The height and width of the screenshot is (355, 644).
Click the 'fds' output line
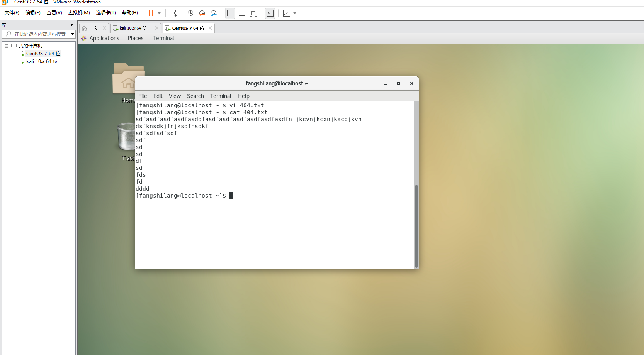[141, 175]
